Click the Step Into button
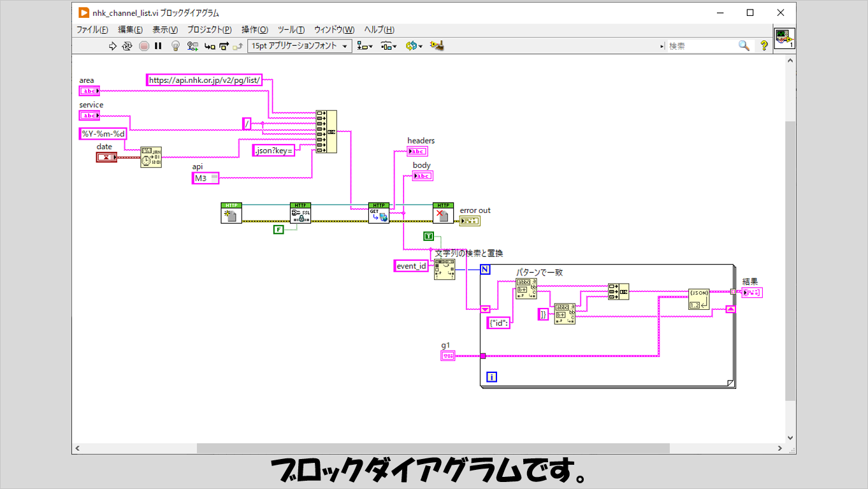The image size is (868, 489). (210, 46)
